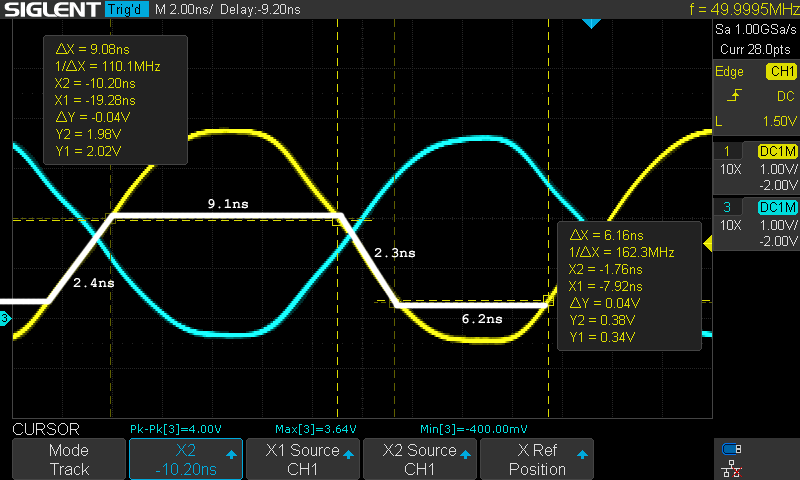
Task: Click the 9.08ns delta X cursor info box
Action: tap(115, 99)
